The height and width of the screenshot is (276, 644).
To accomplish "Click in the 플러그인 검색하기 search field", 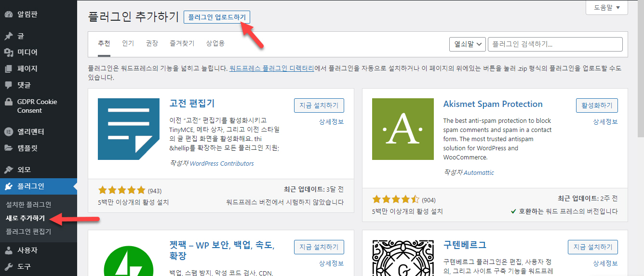I will [x=555, y=44].
